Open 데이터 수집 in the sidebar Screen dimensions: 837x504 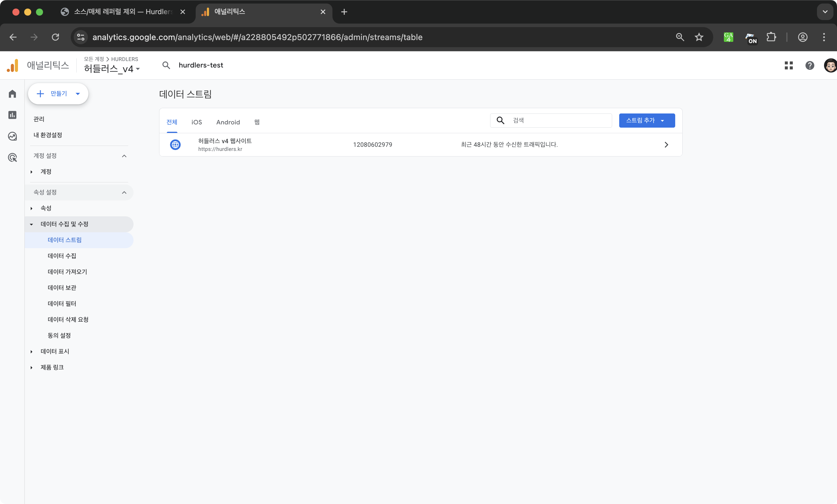pyautogui.click(x=62, y=256)
